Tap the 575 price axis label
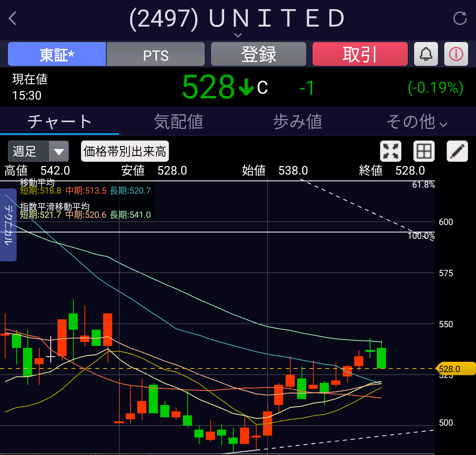This screenshot has height=455, width=476. coord(446,273)
